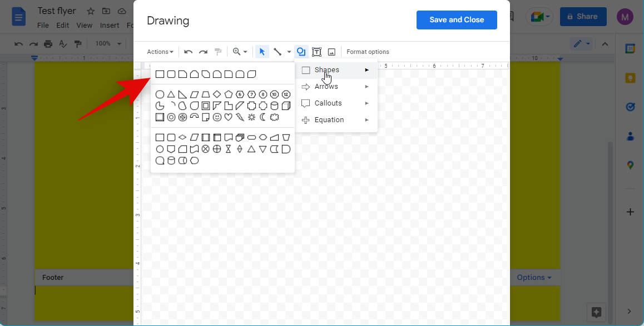Image resolution: width=644 pixels, height=326 pixels.
Task: Insert the crescent moon shape
Action: point(262,117)
